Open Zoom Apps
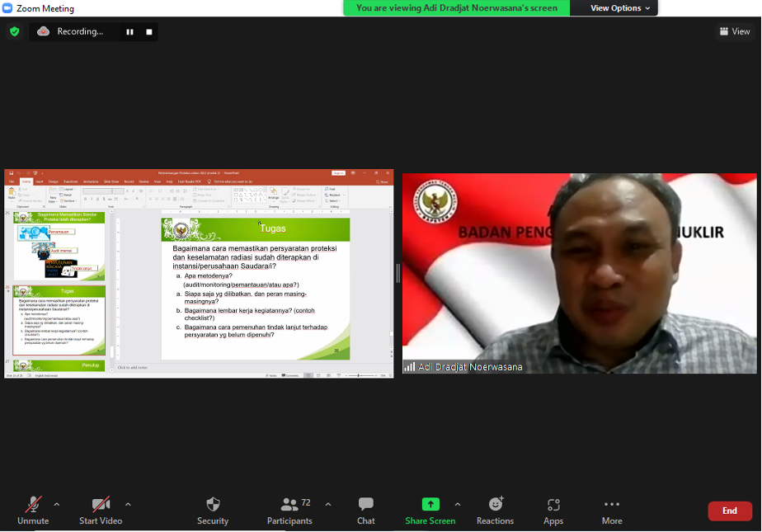 [x=553, y=511]
